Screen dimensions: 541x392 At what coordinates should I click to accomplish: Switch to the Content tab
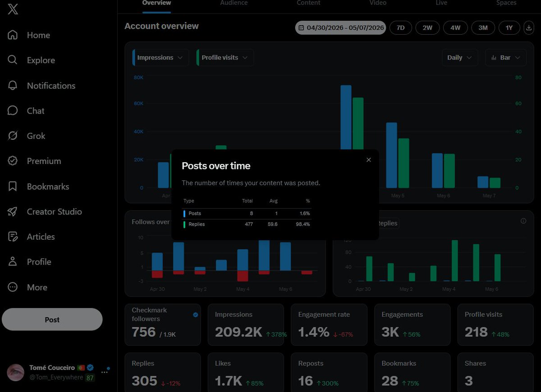click(x=308, y=4)
